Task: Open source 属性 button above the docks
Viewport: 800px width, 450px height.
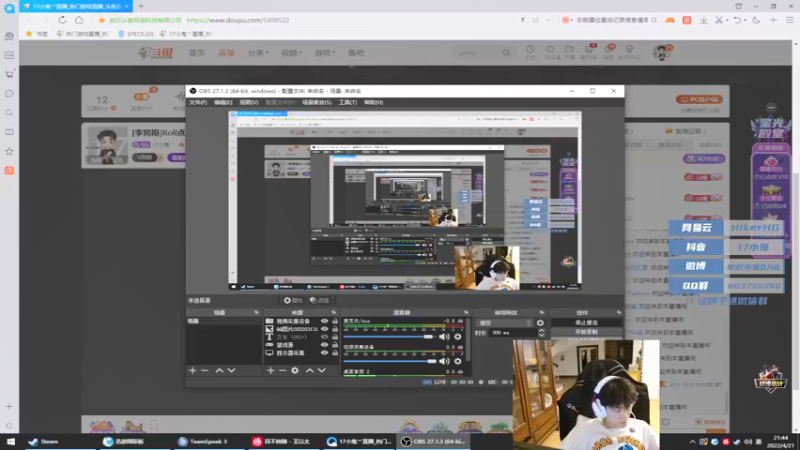Action: [x=293, y=301]
